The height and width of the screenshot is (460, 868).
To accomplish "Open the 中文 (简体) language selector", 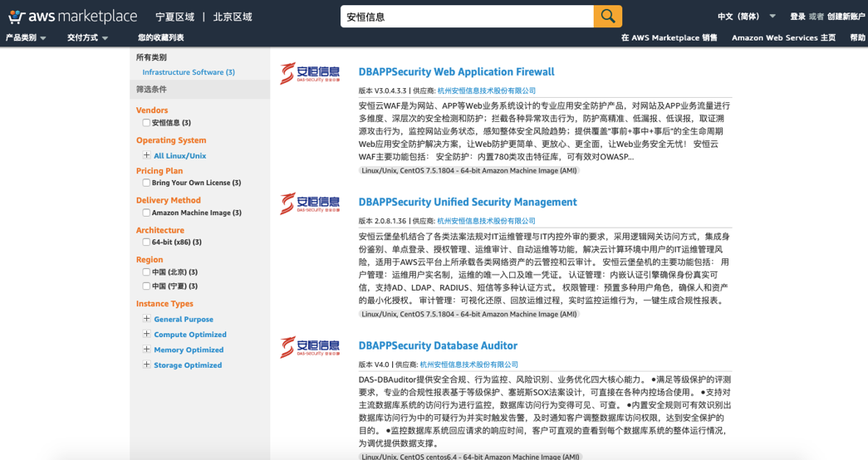I will click(746, 17).
